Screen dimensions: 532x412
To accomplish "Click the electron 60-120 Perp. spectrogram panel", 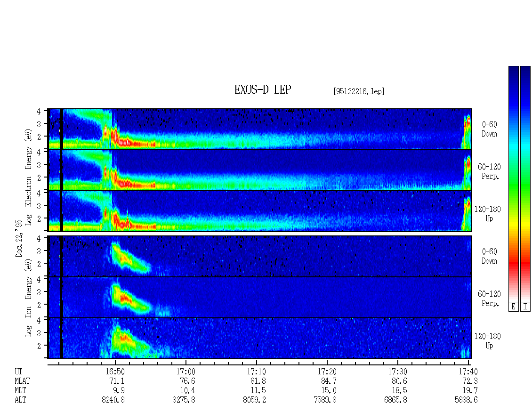I will (x=259, y=170).
